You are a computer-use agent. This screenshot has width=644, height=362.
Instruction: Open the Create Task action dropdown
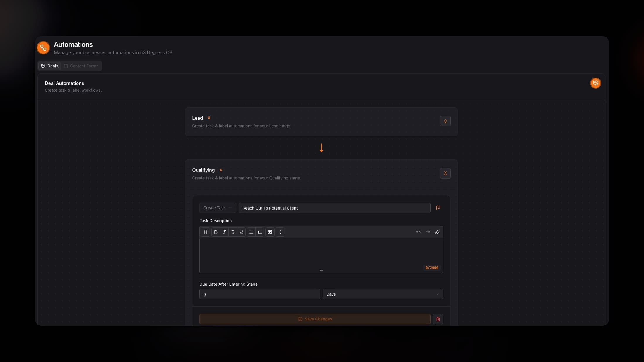pyautogui.click(x=218, y=208)
